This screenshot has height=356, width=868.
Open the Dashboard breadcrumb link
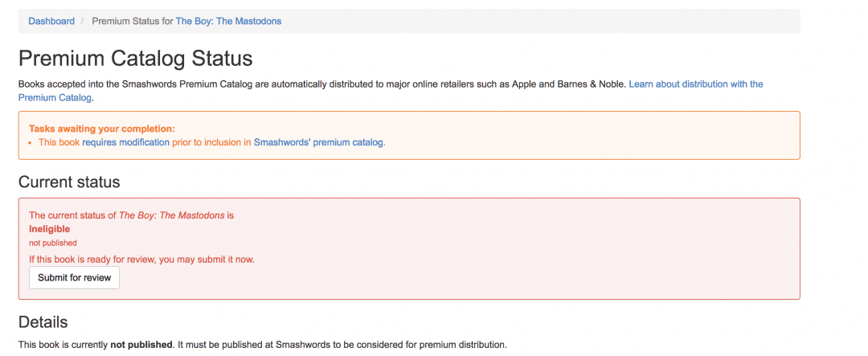point(51,21)
